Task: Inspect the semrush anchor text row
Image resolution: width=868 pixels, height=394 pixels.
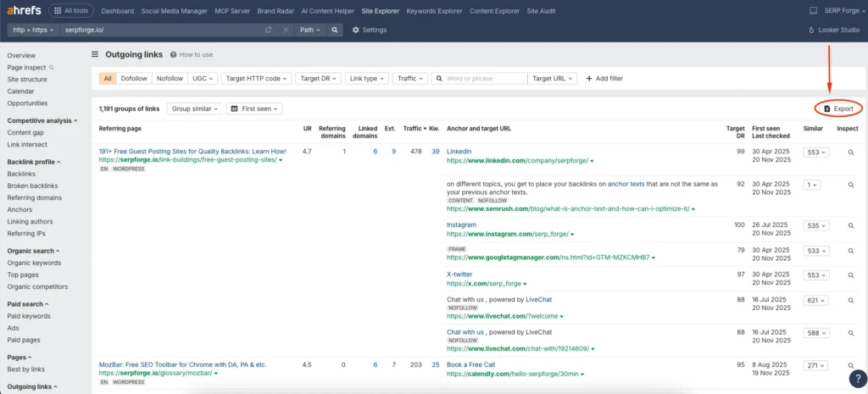Action: (851, 185)
